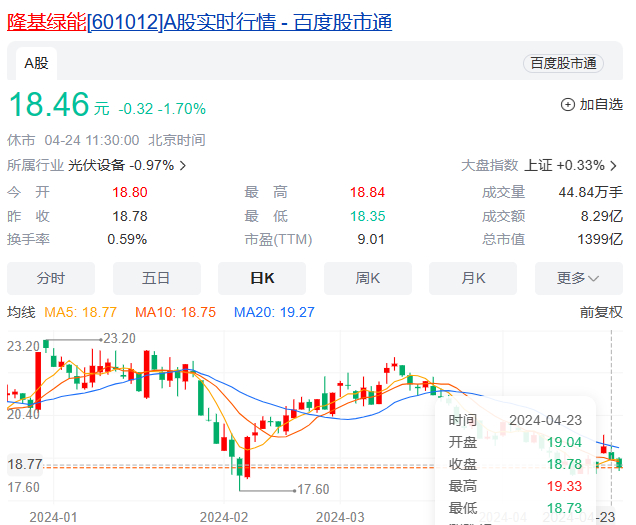Screen dimensions: 636x525
Task: Click the tooltip date 2024-04-23
Action: [546, 420]
